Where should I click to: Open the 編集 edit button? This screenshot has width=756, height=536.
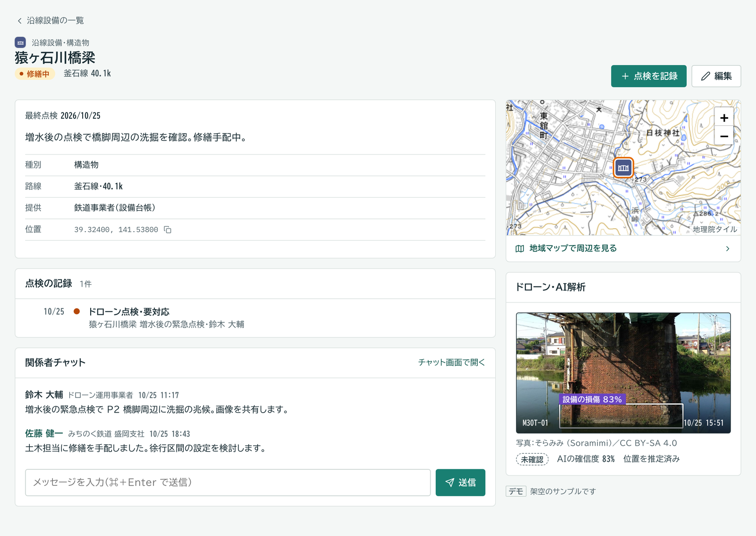click(x=716, y=76)
